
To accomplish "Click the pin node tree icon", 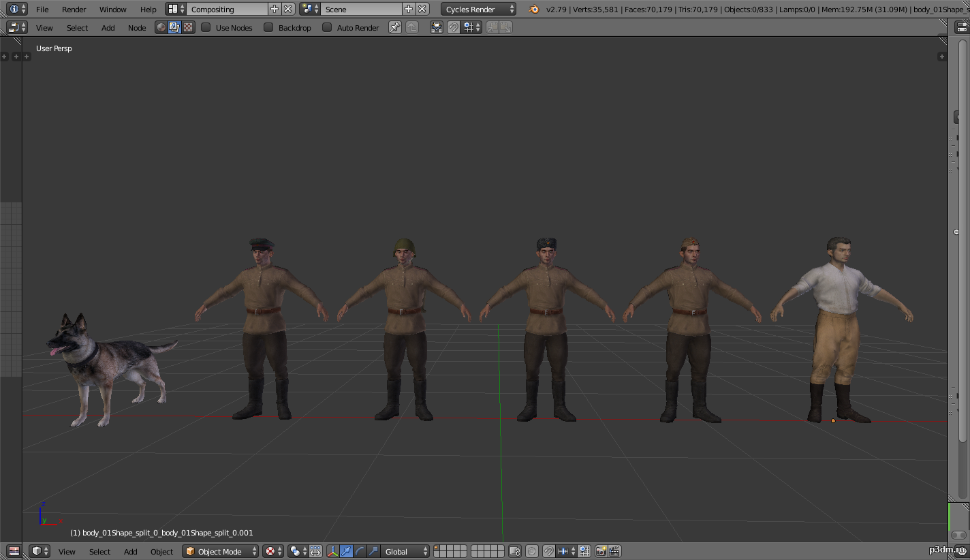I will point(395,28).
